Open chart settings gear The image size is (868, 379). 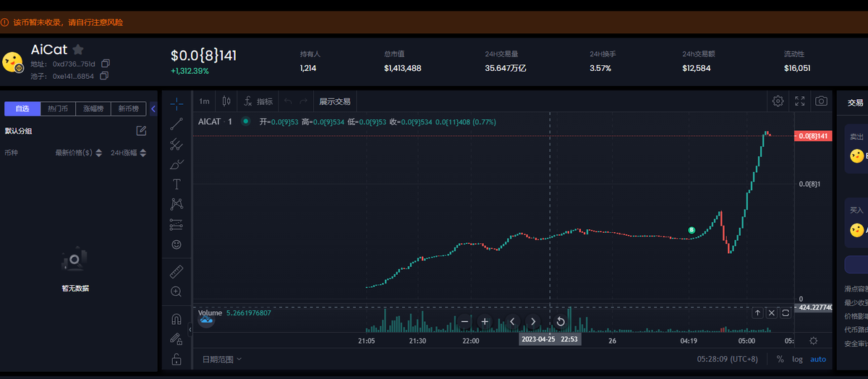[778, 101]
